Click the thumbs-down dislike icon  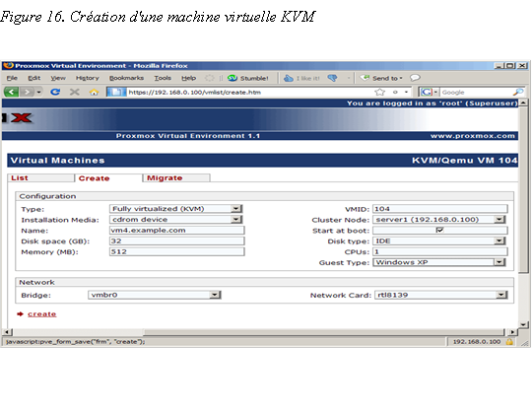coord(333,78)
